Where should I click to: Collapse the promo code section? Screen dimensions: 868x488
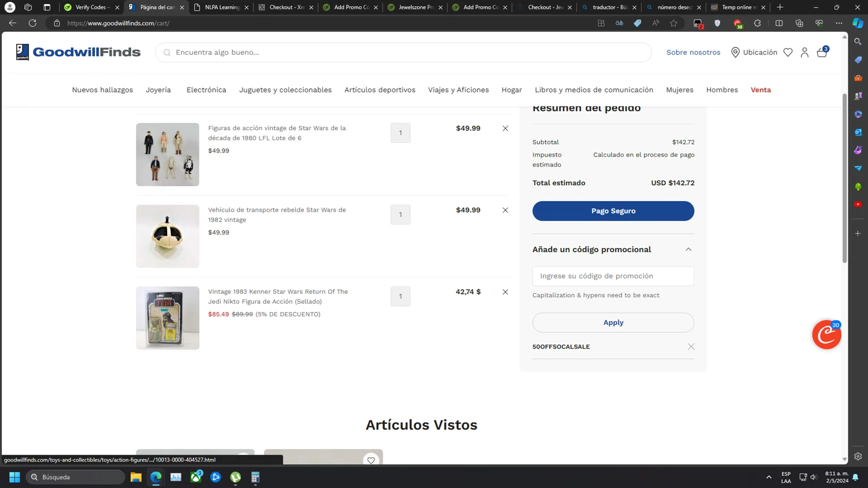(688, 250)
